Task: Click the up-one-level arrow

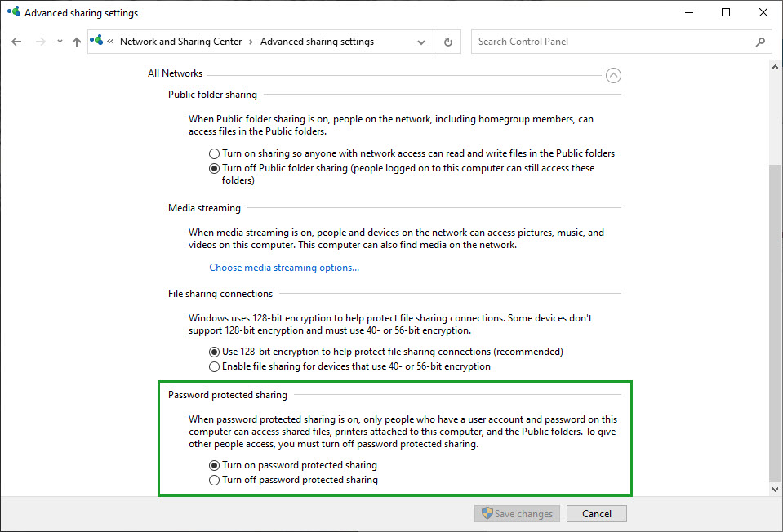Action: click(x=76, y=41)
